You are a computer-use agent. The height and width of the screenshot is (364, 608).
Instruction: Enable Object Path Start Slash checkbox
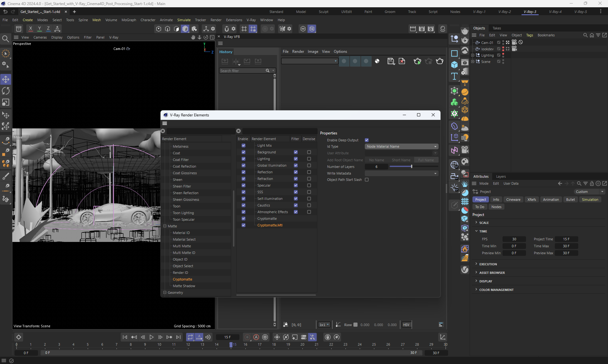367,180
